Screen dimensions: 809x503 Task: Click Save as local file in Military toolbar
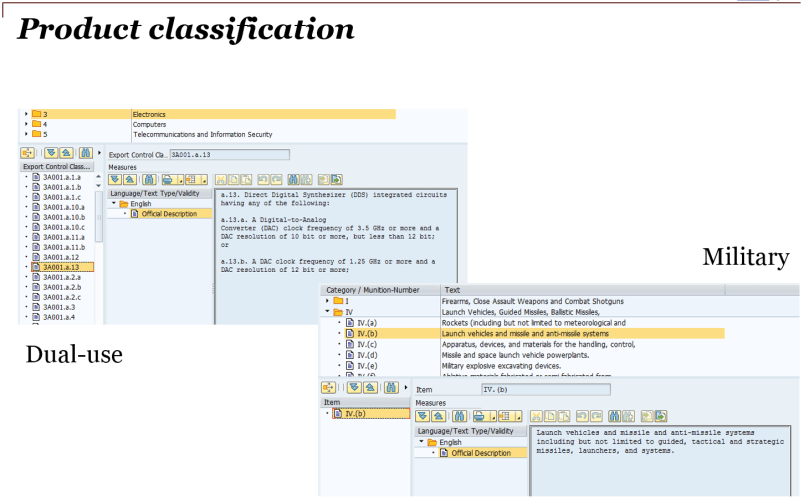coord(661,416)
